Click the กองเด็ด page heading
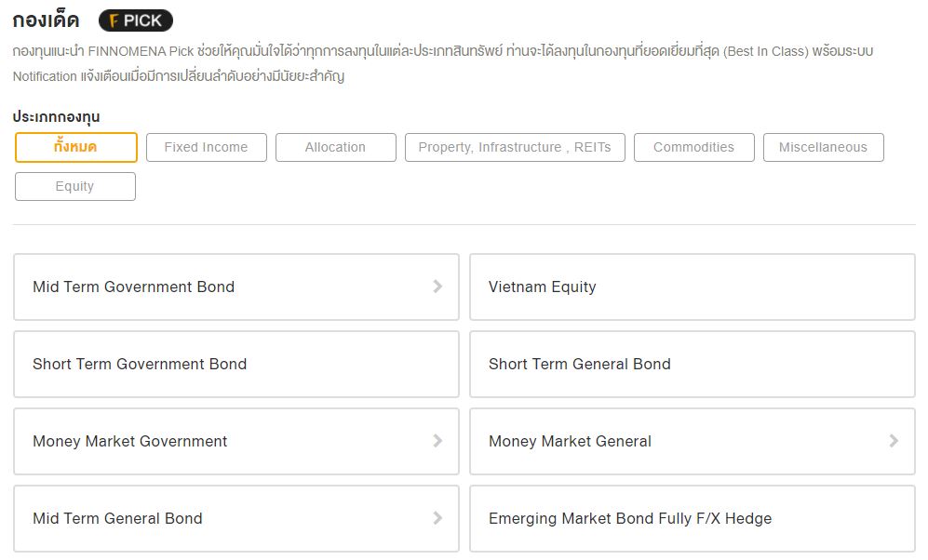The image size is (928, 560). (46, 20)
